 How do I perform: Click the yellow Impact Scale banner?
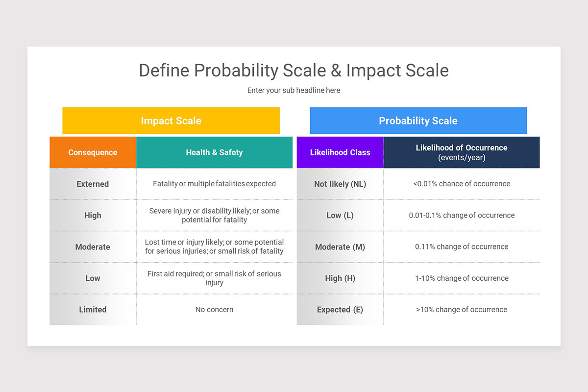pyautogui.click(x=171, y=121)
